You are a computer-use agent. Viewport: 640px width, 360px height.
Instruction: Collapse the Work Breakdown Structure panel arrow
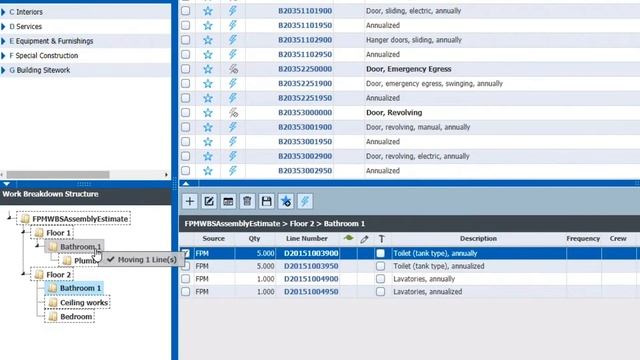7,184
